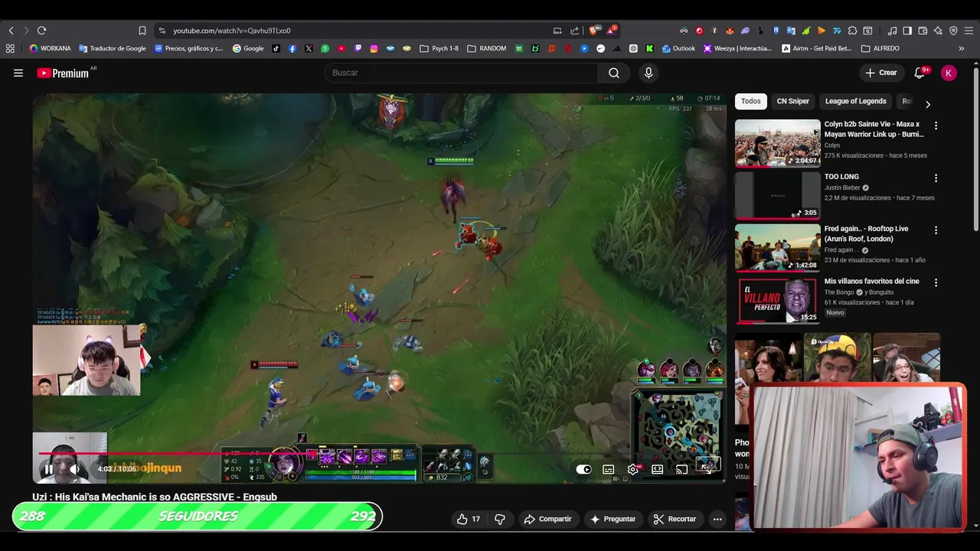Open the Justin Bieber channel name
This screenshot has height=551, width=980.
coord(842,187)
